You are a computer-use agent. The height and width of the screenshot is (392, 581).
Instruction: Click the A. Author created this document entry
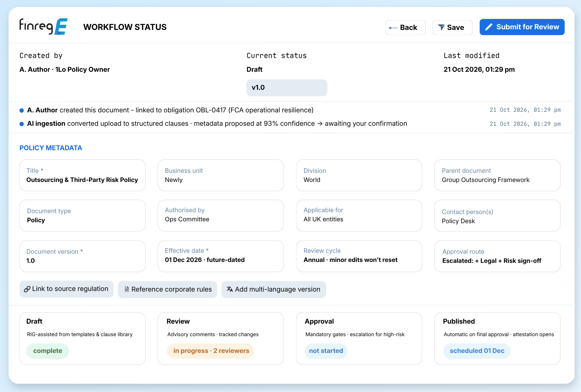click(170, 110)
